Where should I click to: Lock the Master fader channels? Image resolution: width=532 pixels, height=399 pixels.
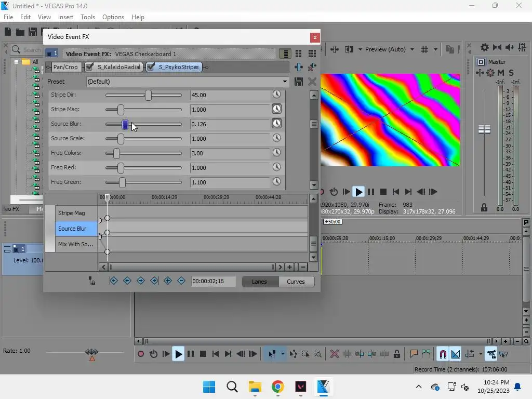[x=484, y=208]
